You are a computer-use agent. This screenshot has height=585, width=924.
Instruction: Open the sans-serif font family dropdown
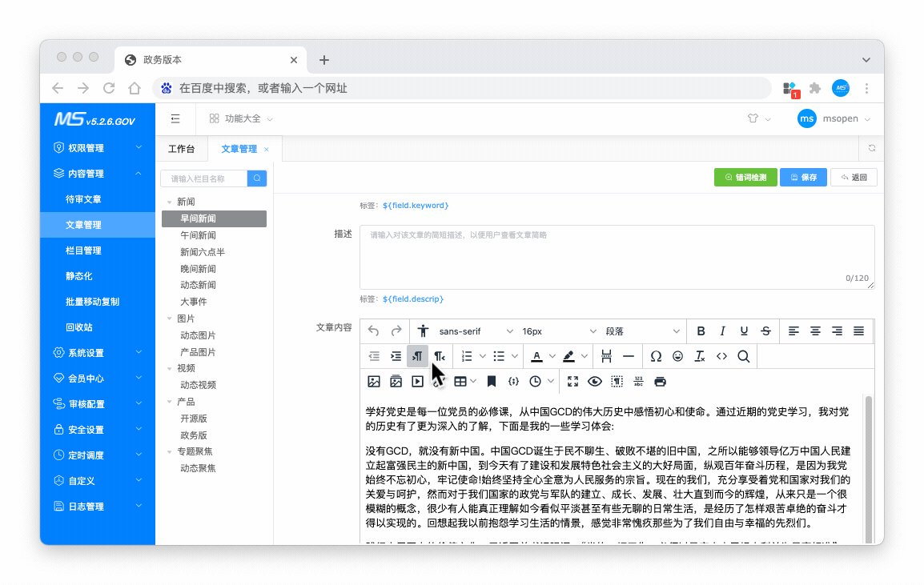pos(476,331)
